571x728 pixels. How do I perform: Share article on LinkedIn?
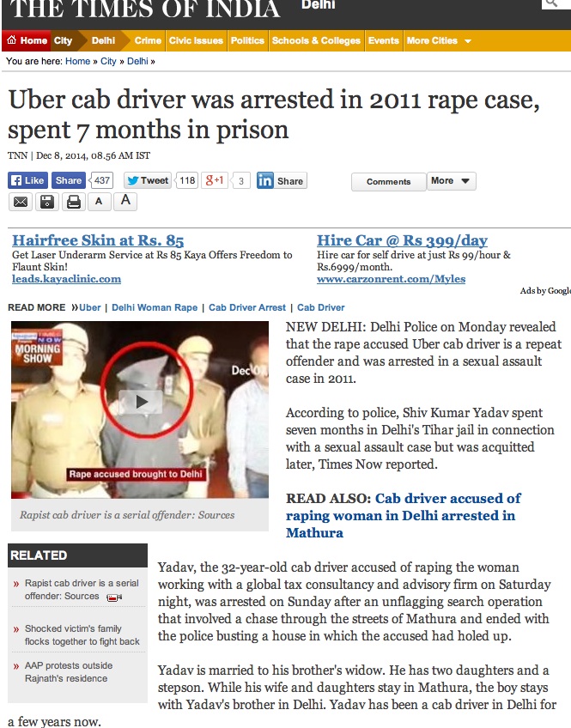[x=282, y=180]
